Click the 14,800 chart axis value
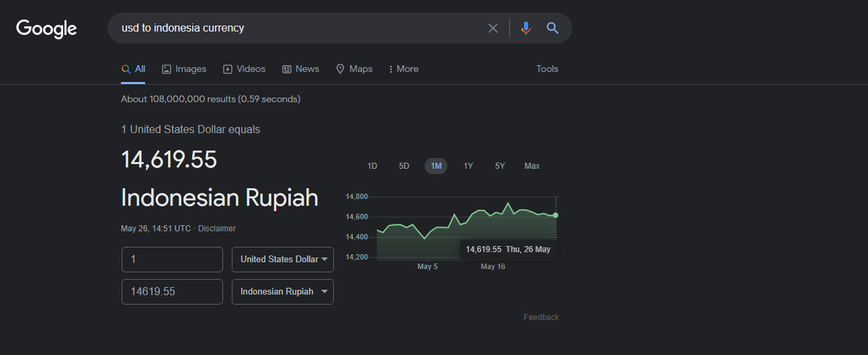The width and height of the screenshot is (868, 355). point(357,197)
